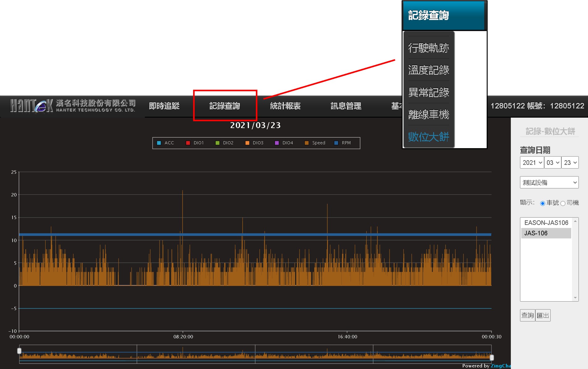
Task: Click the Hantek company logo
Action: pyautogui.click(x=73, y=106)
